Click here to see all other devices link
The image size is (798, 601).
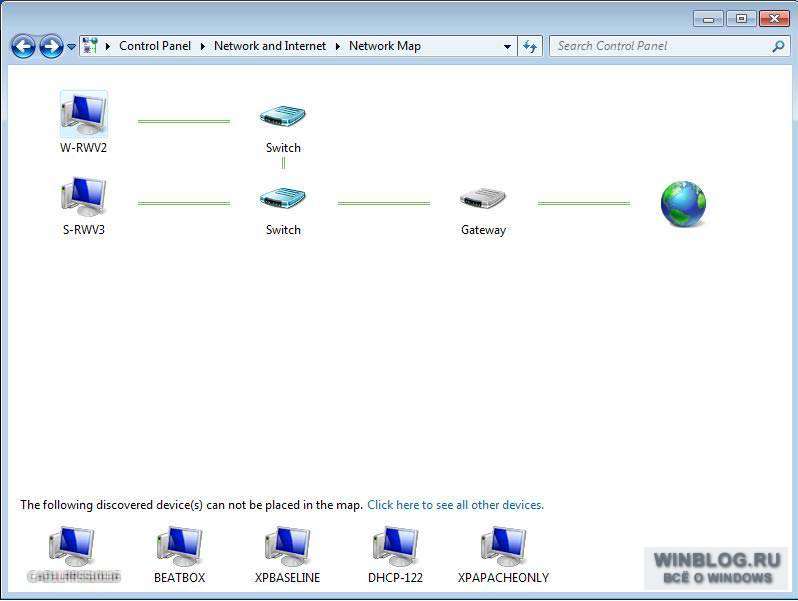point(455,505)
